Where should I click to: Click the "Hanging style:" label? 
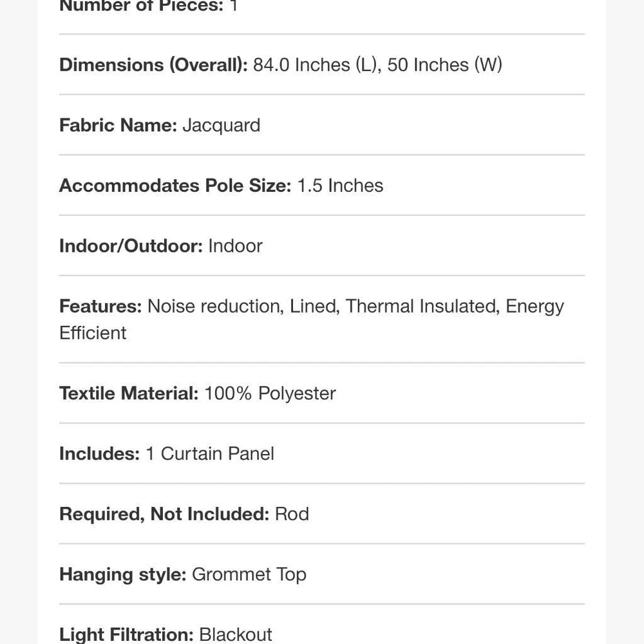coord(122,574)
